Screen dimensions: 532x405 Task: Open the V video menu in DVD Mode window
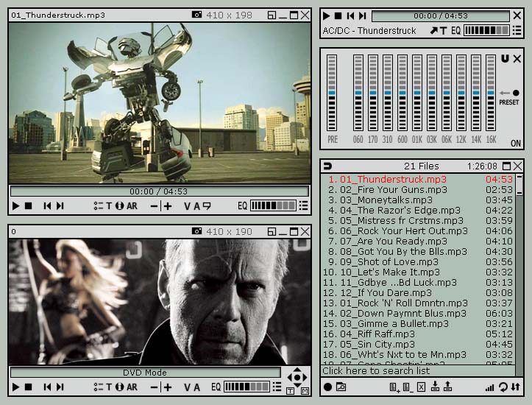coord(187,387)
